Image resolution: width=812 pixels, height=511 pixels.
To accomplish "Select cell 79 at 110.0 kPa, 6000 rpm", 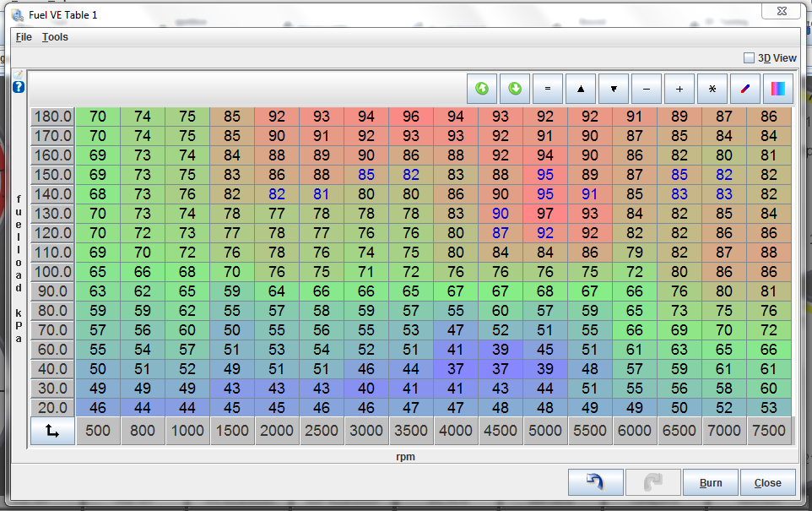I will [635, 253].
